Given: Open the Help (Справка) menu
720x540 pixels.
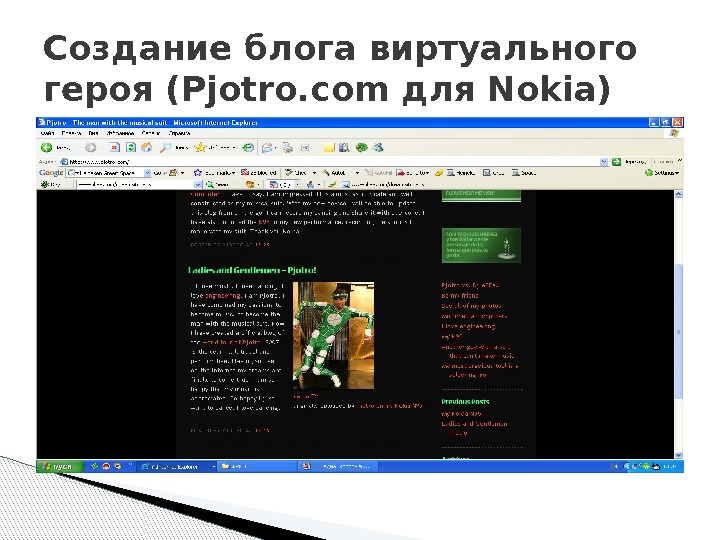Looking at the screenshot, I should [x=180, y=133].
